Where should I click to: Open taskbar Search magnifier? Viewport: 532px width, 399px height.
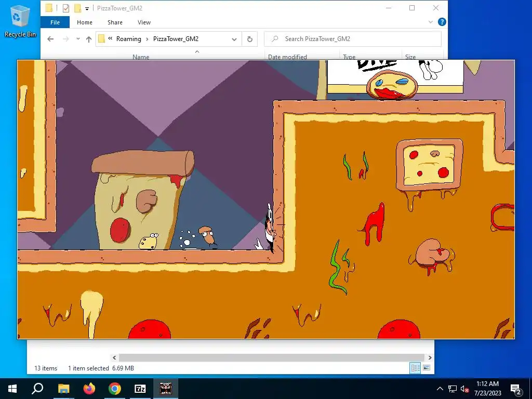[37, 389]
